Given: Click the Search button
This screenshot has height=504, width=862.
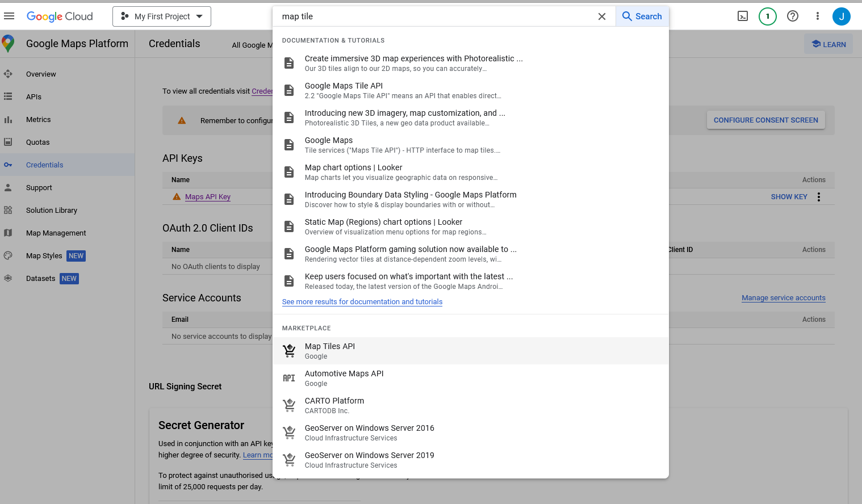Looking at the screenshot, I should pos(642,16).
